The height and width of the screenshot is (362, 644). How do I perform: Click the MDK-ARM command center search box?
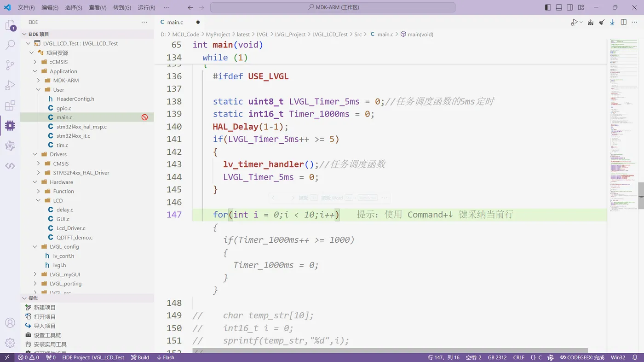click(333, 7)
